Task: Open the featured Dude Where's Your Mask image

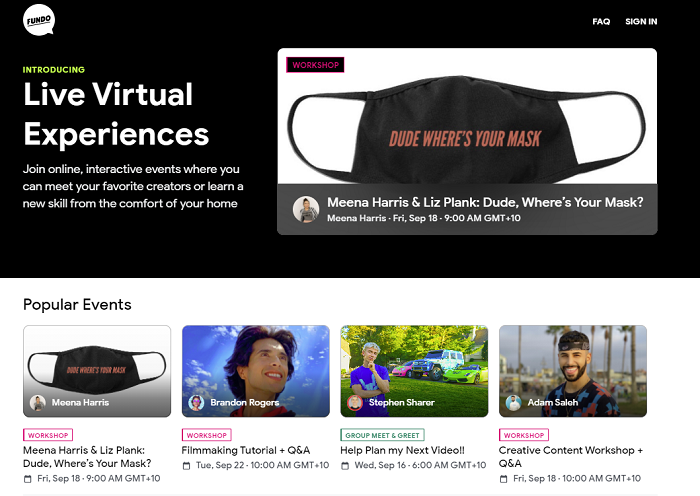Action: point(467,116)
